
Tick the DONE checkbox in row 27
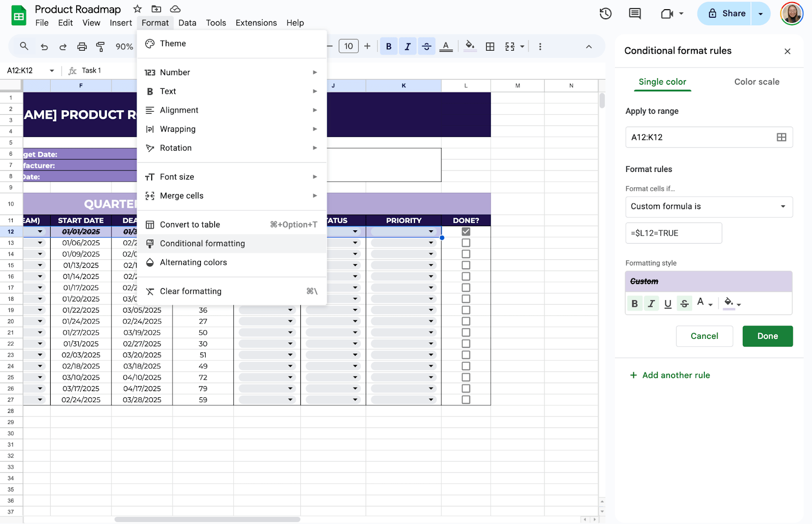pyautogui.click(x=466, y=400)
